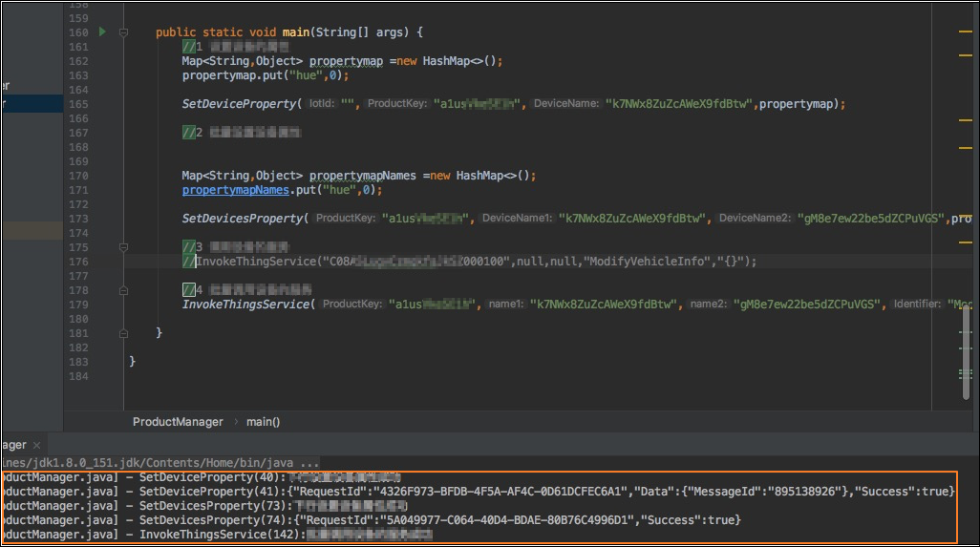
Task: Toggle the fold marker at line 178
Action: tap(123, 290)
